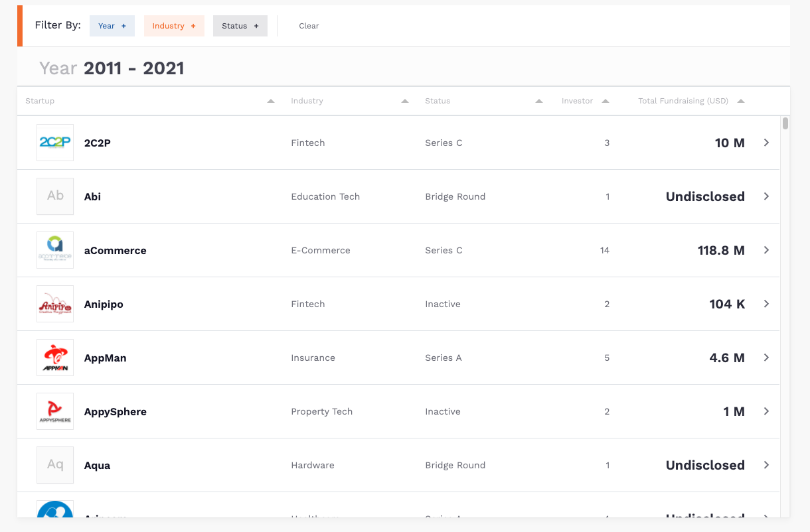This screenshot has height=532, width=810.
Task: Click the aCommerce logo thumbnail
Action: pos(55,250)
